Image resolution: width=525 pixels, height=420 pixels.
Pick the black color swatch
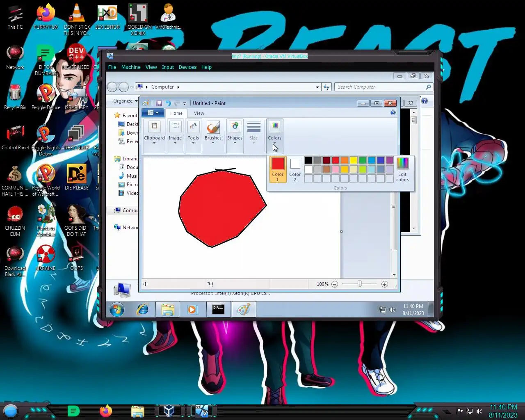pyautogui.click(x=308, y=160)
